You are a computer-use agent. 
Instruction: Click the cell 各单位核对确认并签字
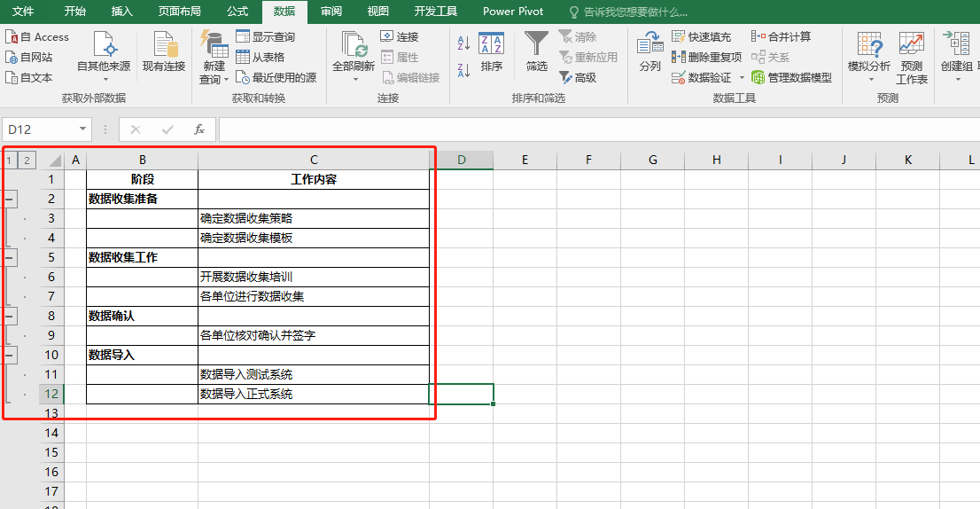coord(314,335)
